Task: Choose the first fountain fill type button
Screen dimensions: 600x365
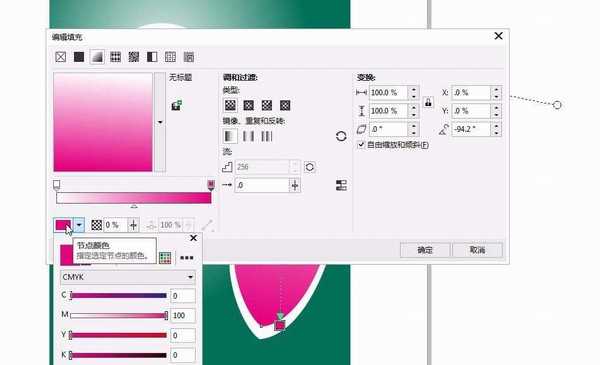Action: tap(230, 105)
